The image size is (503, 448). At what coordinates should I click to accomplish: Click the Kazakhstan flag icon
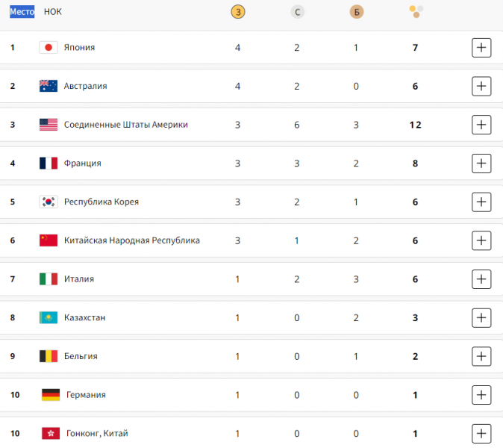(x=49, y=317)
